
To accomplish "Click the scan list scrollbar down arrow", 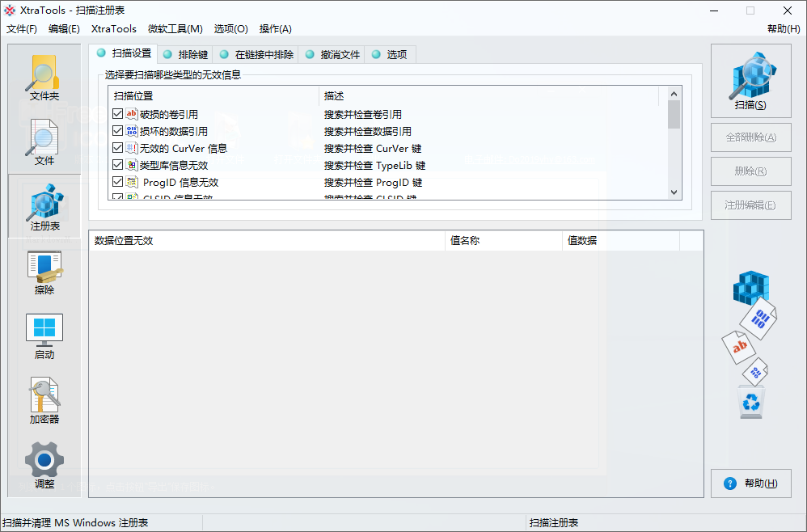I will point(674,194).
